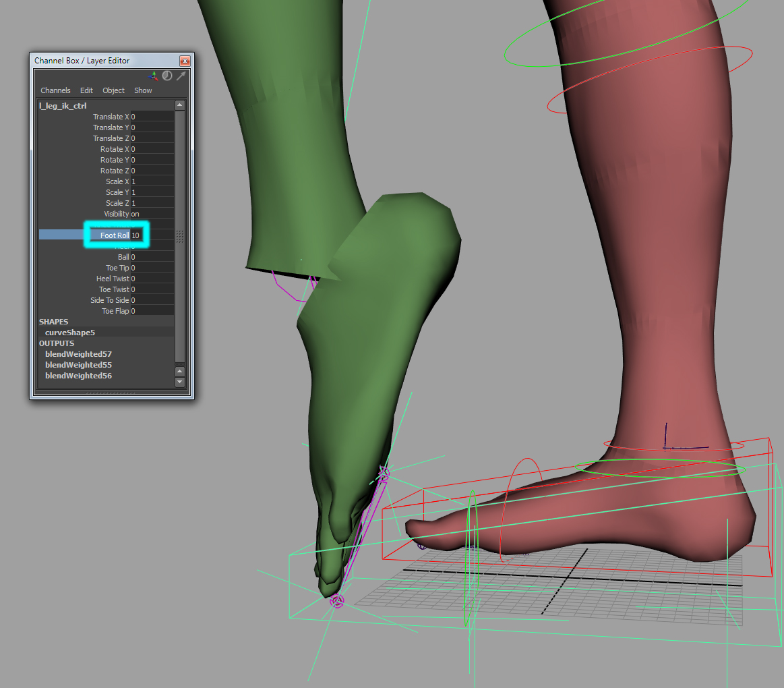Click the channel speed clock icon

(x=167, y=76)
